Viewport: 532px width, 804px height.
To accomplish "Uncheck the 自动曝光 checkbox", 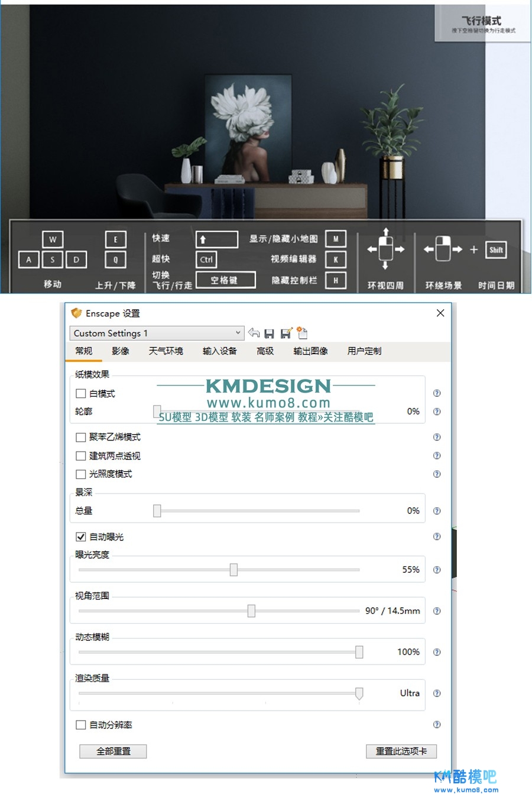I will pyautogui.click(x=81, y=537).
